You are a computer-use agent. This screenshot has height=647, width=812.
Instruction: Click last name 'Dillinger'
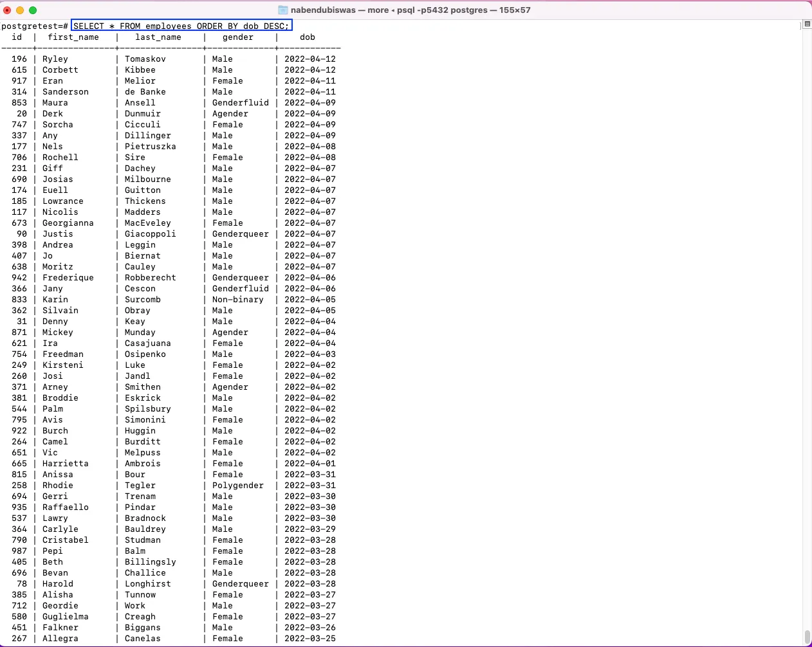[x=148, y=136]
